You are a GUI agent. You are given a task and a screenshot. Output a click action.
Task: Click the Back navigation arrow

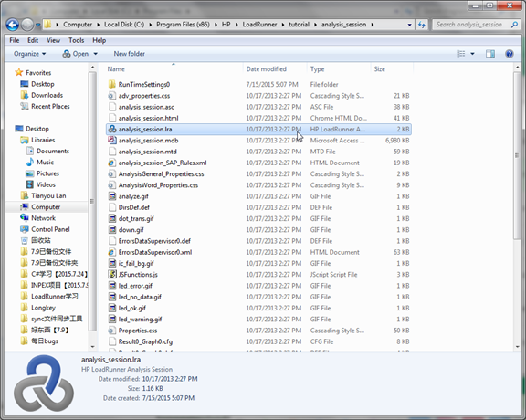13,25
